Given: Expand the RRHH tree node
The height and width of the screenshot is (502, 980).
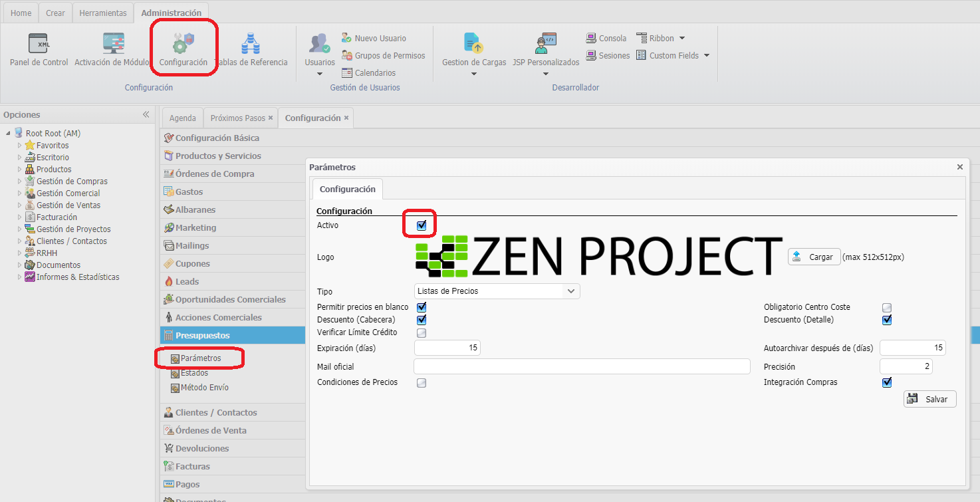Looking at the screenshot, I should coord(19,253).
